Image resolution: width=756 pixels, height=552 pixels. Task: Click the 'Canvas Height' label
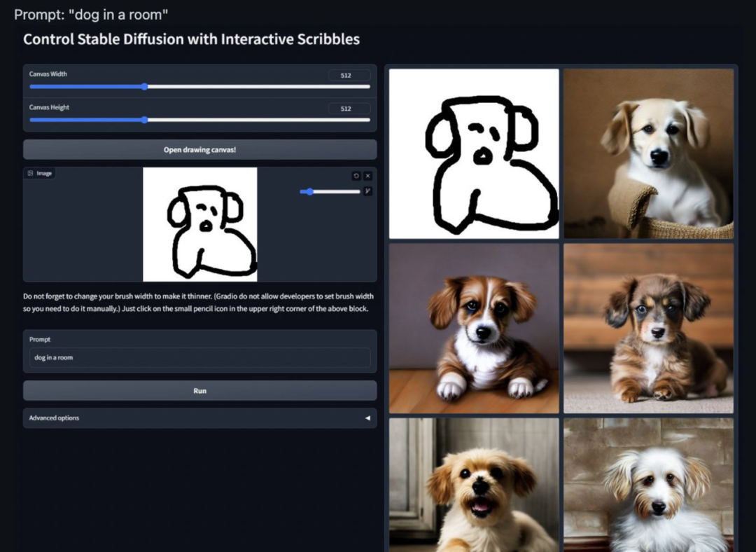tap(49, 107)
